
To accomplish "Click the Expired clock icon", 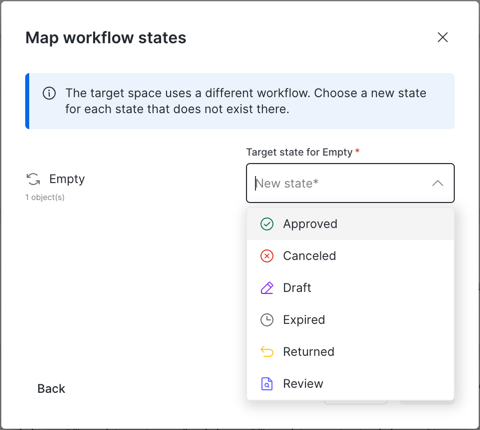I will pos(267,320).
